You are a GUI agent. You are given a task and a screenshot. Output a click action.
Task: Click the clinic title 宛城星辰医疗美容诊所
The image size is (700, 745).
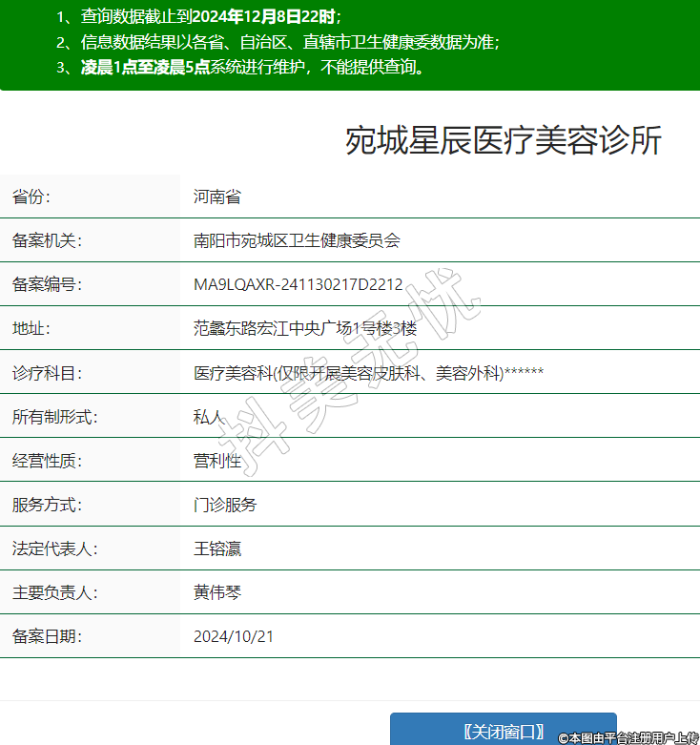tap(503, 141)
